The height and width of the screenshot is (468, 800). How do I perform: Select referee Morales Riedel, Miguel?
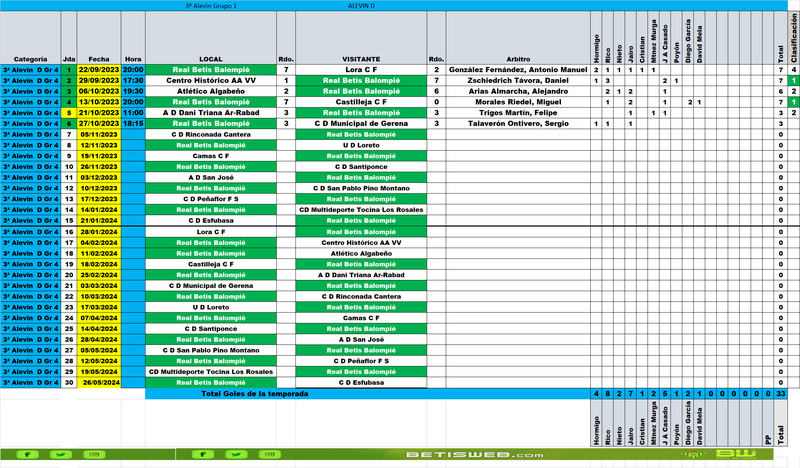click(x=518, y=102)
